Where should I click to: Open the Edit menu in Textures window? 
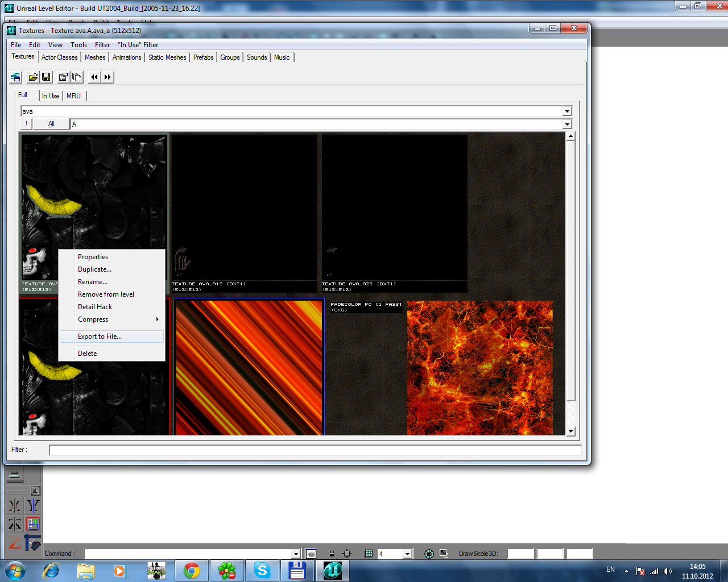coord(35,45)
